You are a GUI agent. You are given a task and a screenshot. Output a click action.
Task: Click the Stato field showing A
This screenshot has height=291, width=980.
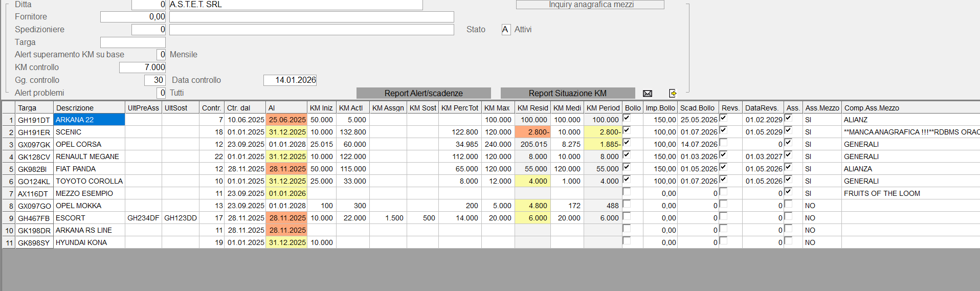click(505, 30)
